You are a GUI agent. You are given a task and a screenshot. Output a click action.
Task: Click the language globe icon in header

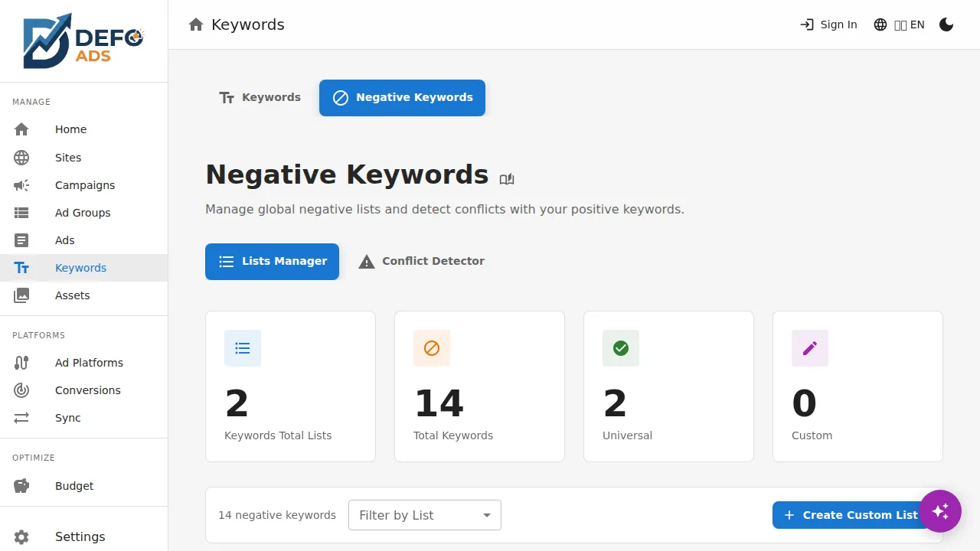click(x=880, y=24)
